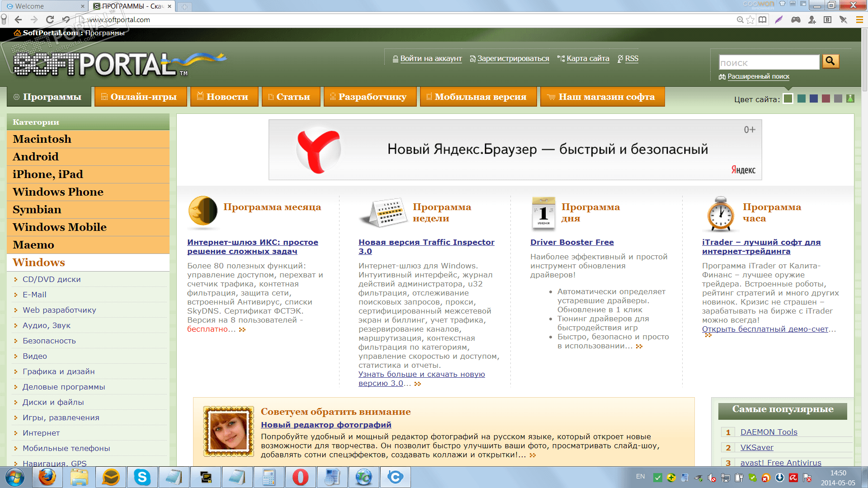Click the rocket booster toolbar icon
The image size is (868, 488).
coord(843,20)
